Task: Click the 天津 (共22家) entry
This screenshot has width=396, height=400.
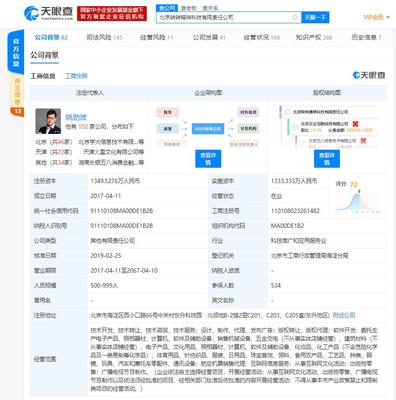Action: (x=54, y=152)
